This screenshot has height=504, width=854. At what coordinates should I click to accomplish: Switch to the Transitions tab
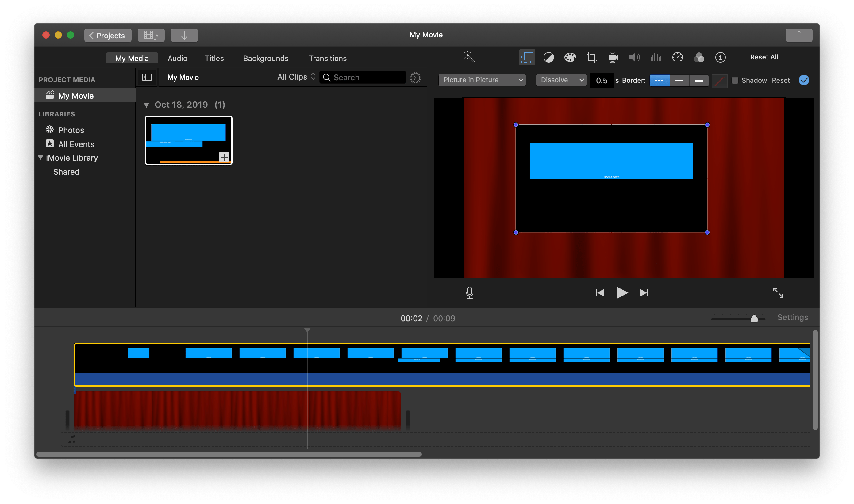(327, 58)
